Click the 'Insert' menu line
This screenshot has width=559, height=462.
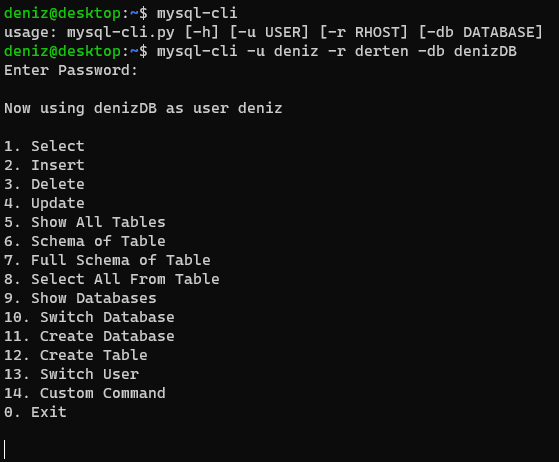tap(44, 165)
